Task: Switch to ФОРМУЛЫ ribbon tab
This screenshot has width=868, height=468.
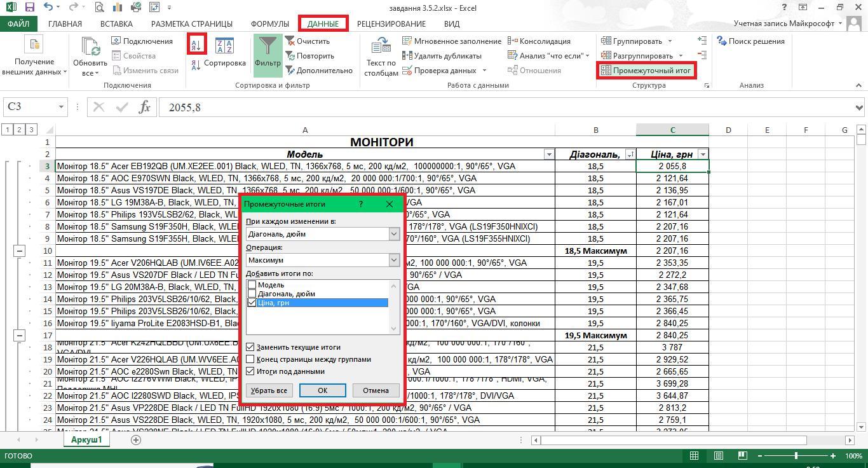Action: tap(270, 24)
